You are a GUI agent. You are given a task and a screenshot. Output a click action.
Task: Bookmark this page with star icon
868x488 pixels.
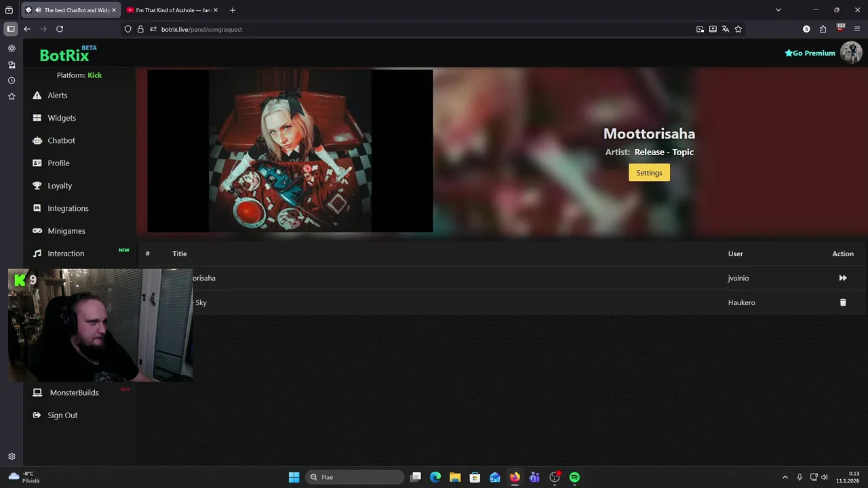pos(738,29)
